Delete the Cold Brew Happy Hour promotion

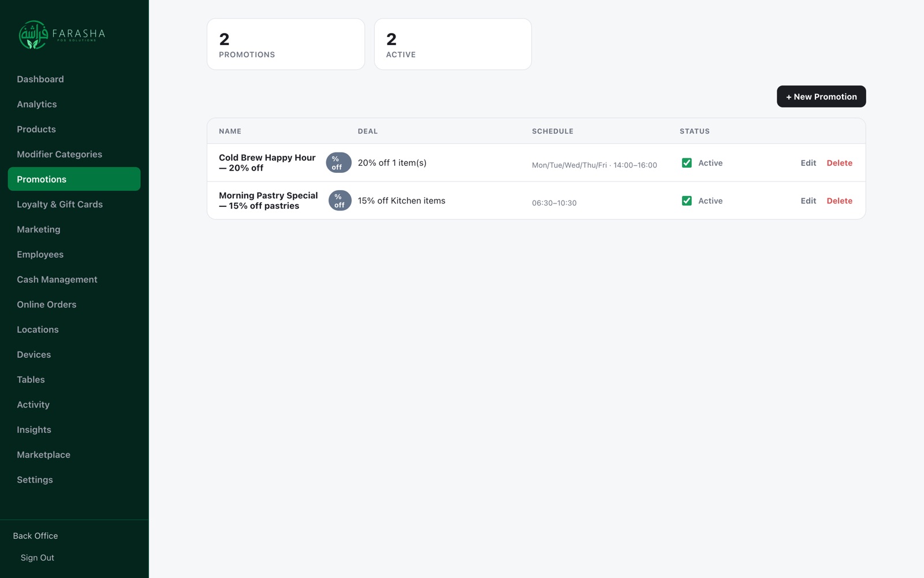[839, 163]
